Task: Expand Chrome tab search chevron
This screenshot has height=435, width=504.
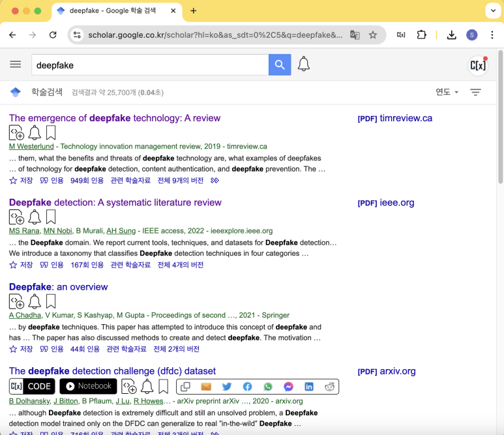Action: [493, 10]
